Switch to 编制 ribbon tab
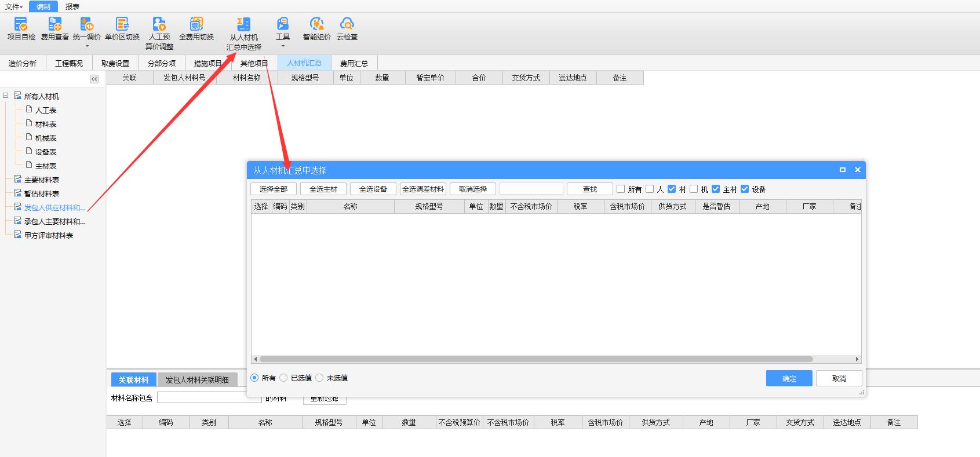 (43, 7)
